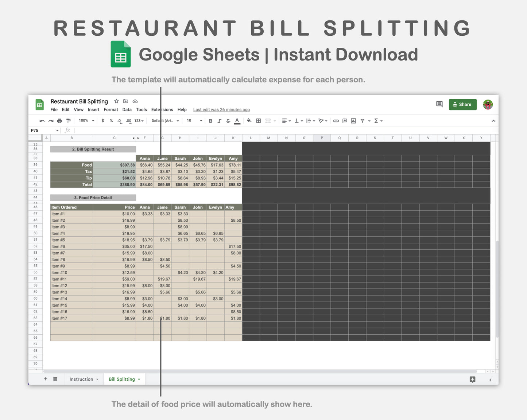Click the Create a filter icon
Image resolution: width=527 pixels, height=420 pixels.
tap(363, 121)
